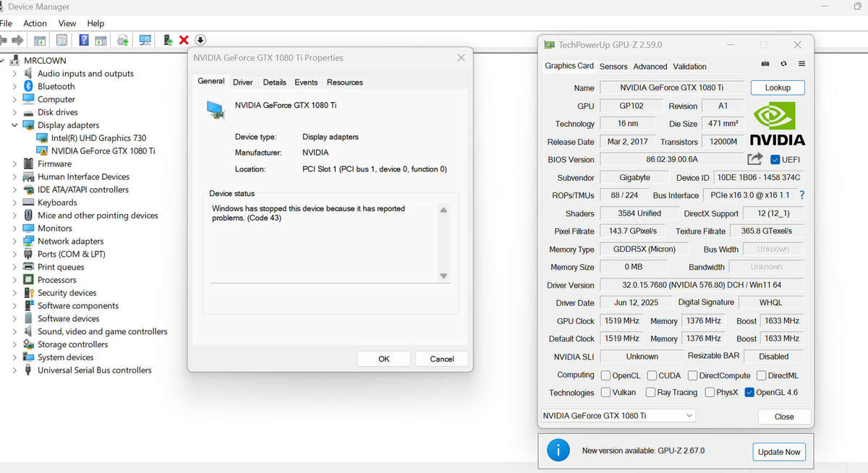Image resolution: width=868 pixels, height=473 pixels.
Task: Click the Update Now button
Action: click(779, 452)
